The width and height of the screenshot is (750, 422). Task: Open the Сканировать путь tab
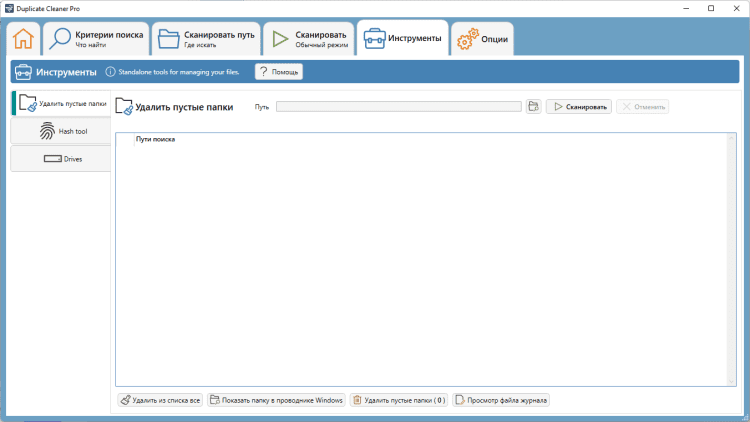pyautogui.click(x=206, y=39)
